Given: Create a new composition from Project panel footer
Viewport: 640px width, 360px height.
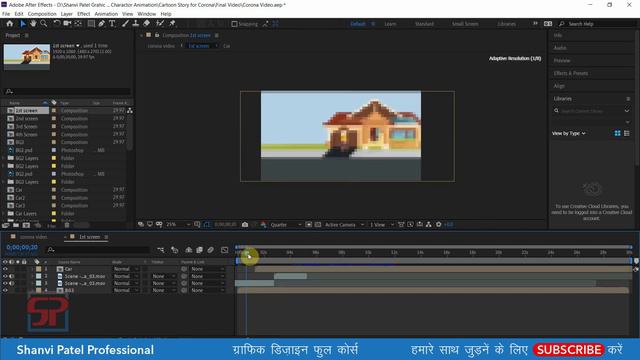Looking at the screenshot, I should (27, 225).
